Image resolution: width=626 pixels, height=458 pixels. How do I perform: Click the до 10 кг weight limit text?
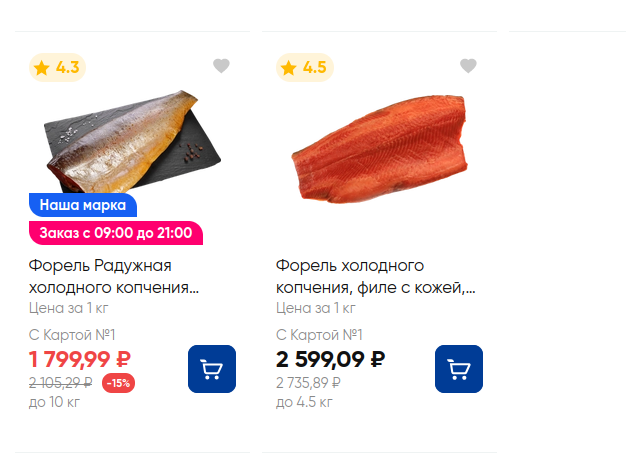[54, 402]
